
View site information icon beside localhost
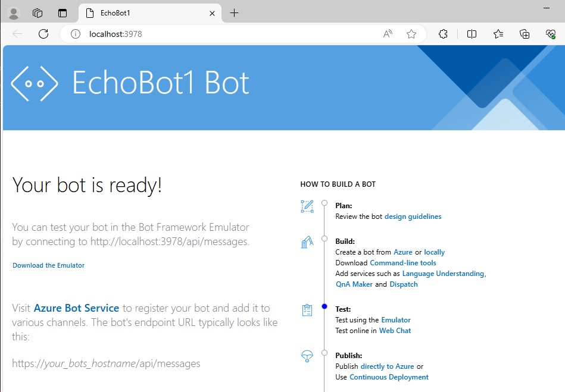(76, 34)
